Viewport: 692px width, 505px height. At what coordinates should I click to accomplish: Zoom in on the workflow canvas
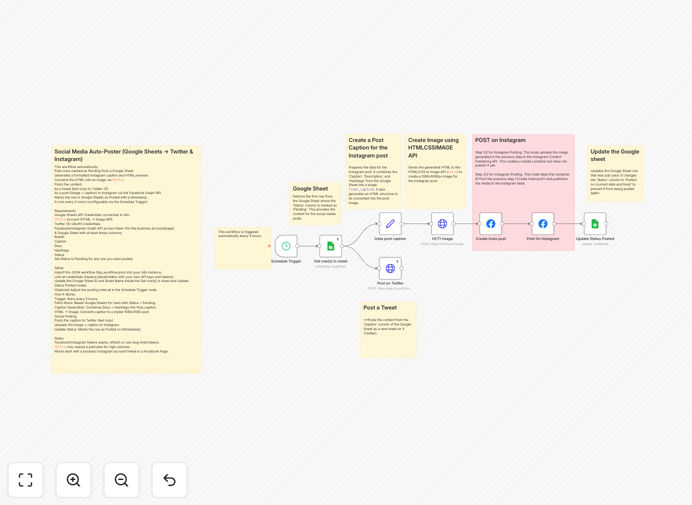(x=73, y=480)
